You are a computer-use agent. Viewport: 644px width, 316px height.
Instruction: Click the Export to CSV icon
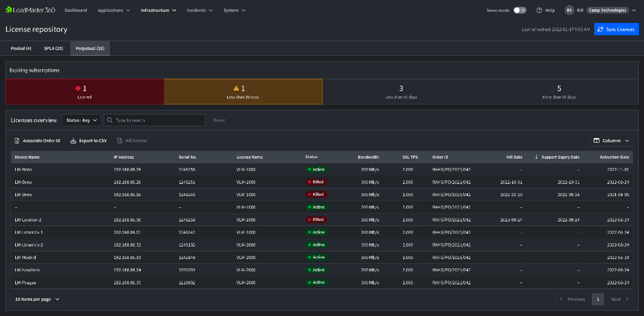click(73, 141)
